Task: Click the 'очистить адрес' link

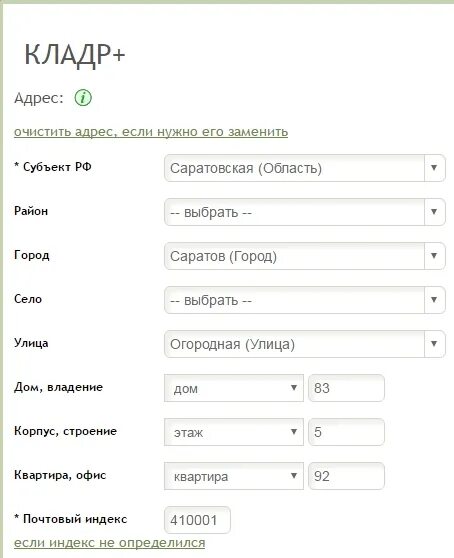Action: click(x=151, y=132)
